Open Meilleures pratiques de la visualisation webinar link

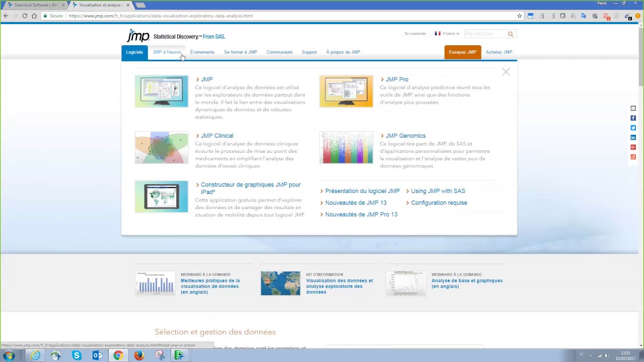tap(210, 286)
